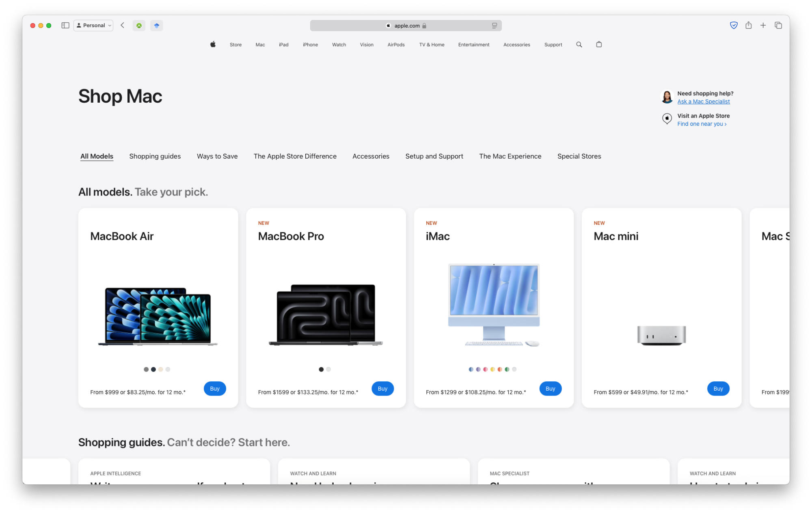Click the blue shield extension icon
The height and width of the screenshot is (514, 812).
click(x=734, y=25)
